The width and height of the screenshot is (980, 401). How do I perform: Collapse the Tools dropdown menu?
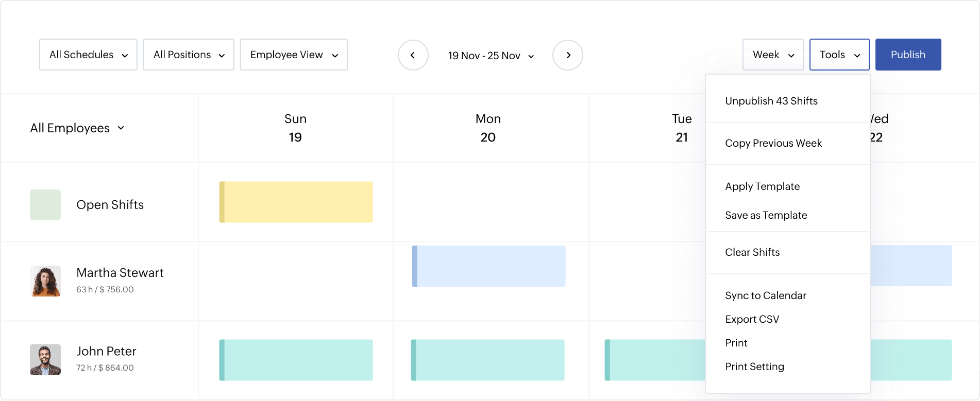coord(839,55)
